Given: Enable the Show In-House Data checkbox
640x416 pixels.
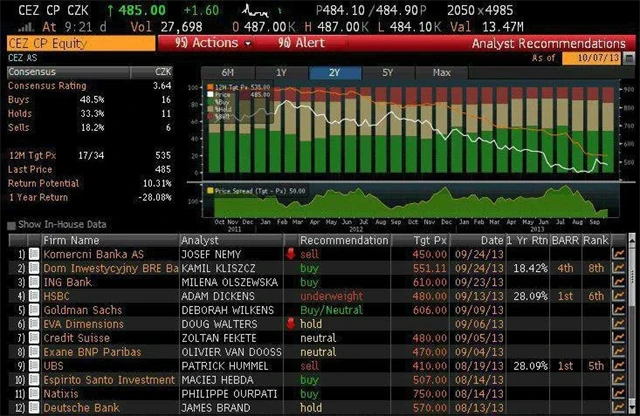Looking at the screenshot, I should pos(10,225).
